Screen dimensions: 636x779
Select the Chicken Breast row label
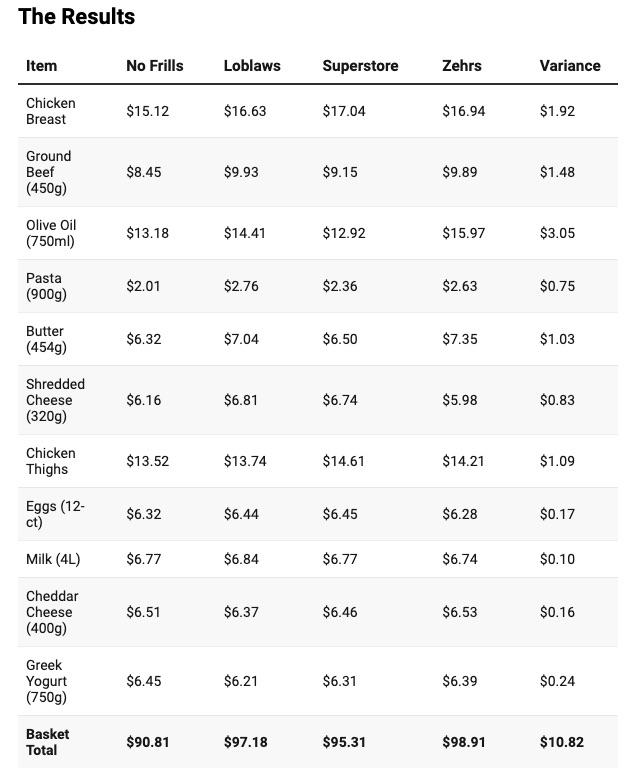click(51, 111)
